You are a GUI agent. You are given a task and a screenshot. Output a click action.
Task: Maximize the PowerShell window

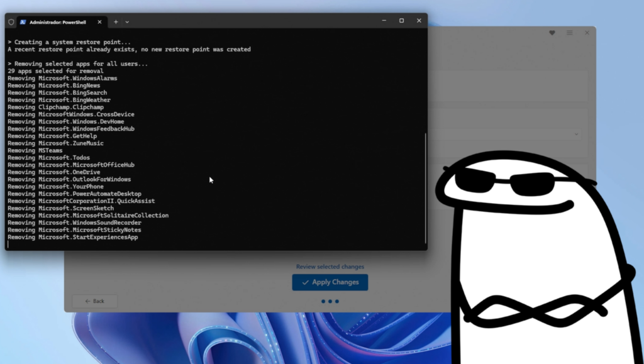pyautogui.click(x=401, y=21)
